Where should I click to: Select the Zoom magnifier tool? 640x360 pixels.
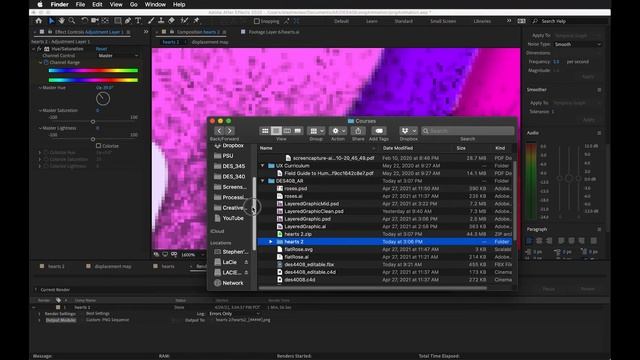72,20
